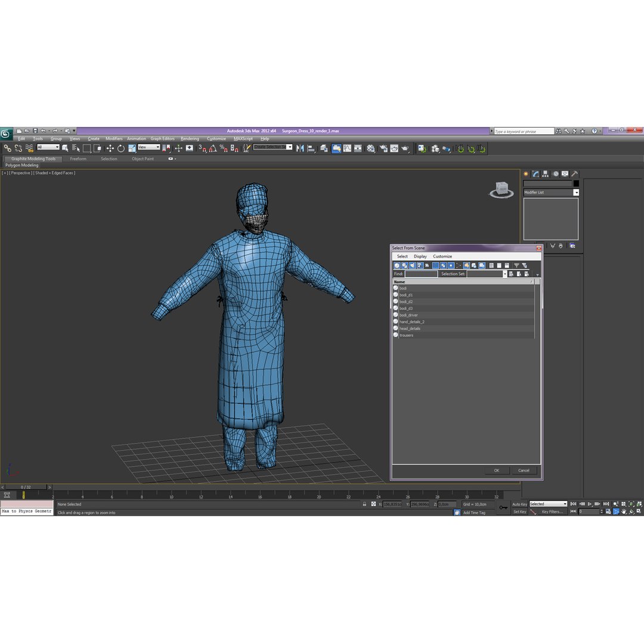Click the Set Key button

[519, 512]
